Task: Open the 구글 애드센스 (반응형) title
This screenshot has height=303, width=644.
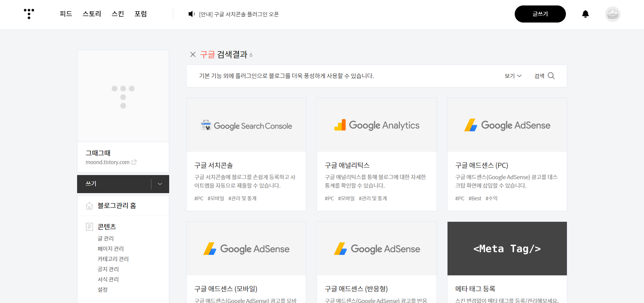Action: [356, 289]
